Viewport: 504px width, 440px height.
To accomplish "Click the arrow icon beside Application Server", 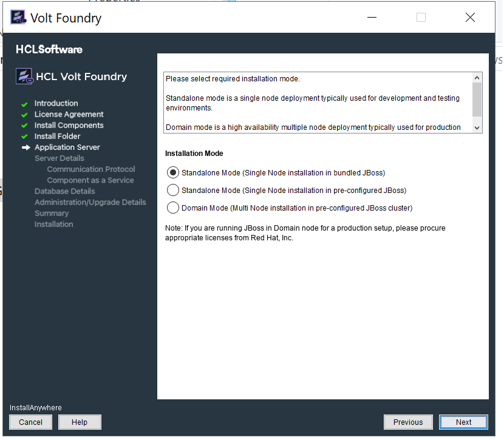I will 26,147.
